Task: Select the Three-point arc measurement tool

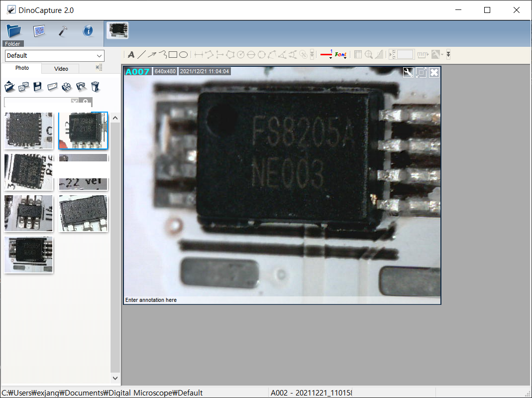Action: tap(272, 55)
